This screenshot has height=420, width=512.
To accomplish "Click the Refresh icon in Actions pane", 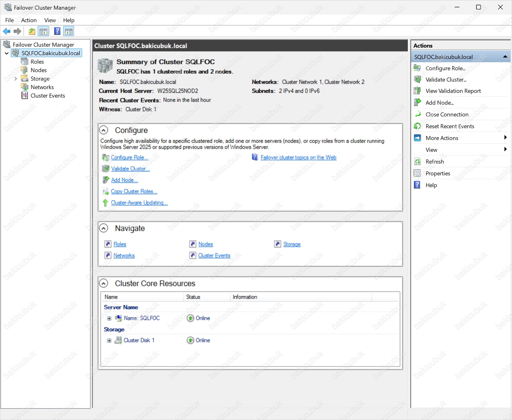I will click(417, 161).
